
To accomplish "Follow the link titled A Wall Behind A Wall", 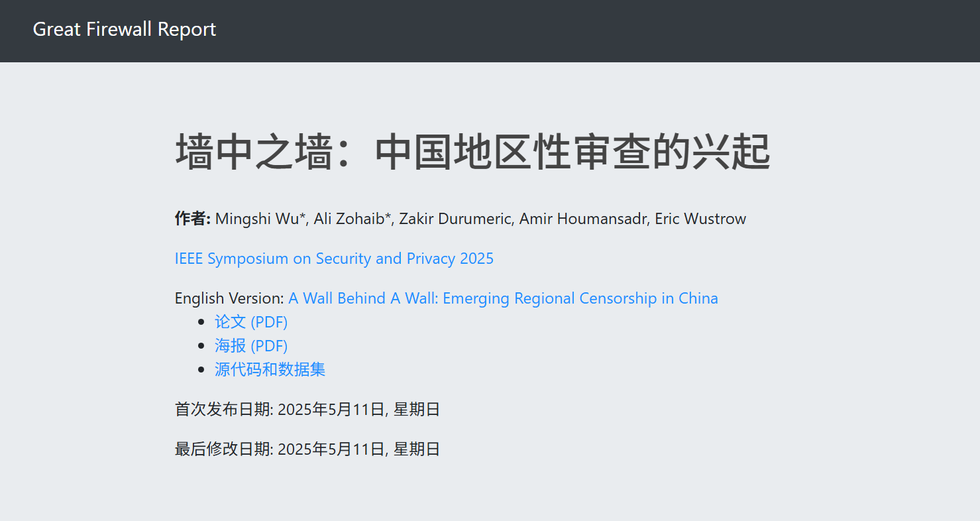I will tap(503, 298).
